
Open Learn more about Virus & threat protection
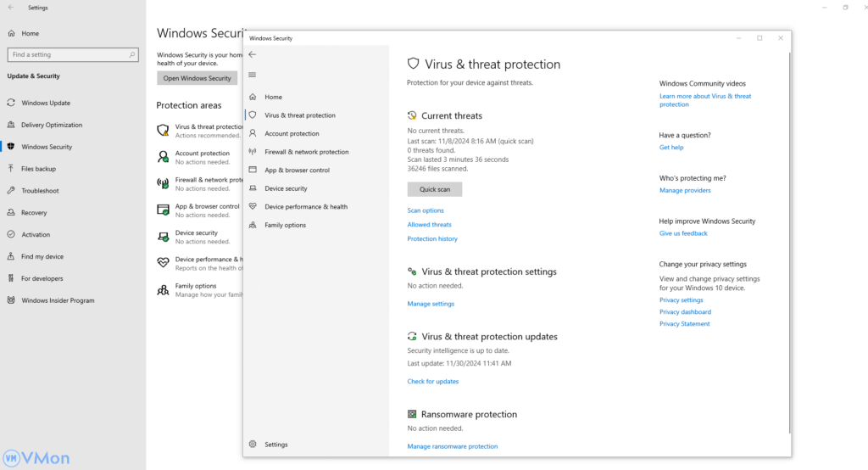tap(705, 100)
